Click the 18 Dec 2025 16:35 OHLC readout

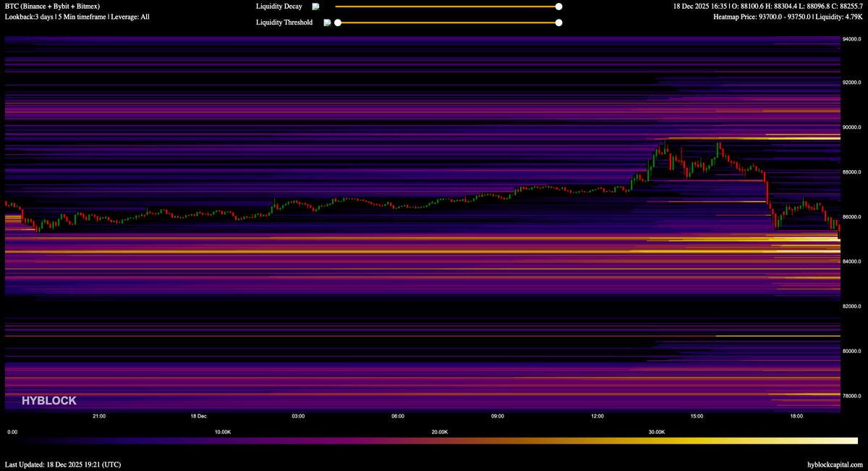tap(767, 7)
